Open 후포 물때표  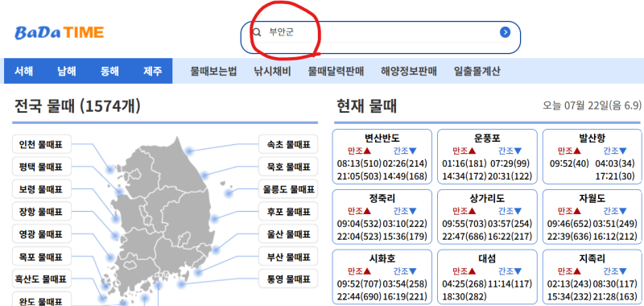288,212
